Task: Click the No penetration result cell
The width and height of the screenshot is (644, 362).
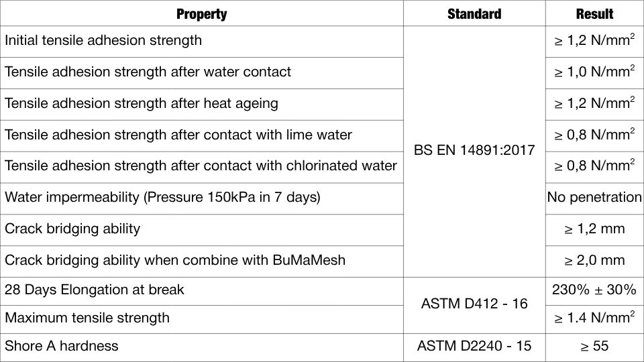Action: pyautogui.click(x=594, y=197)
